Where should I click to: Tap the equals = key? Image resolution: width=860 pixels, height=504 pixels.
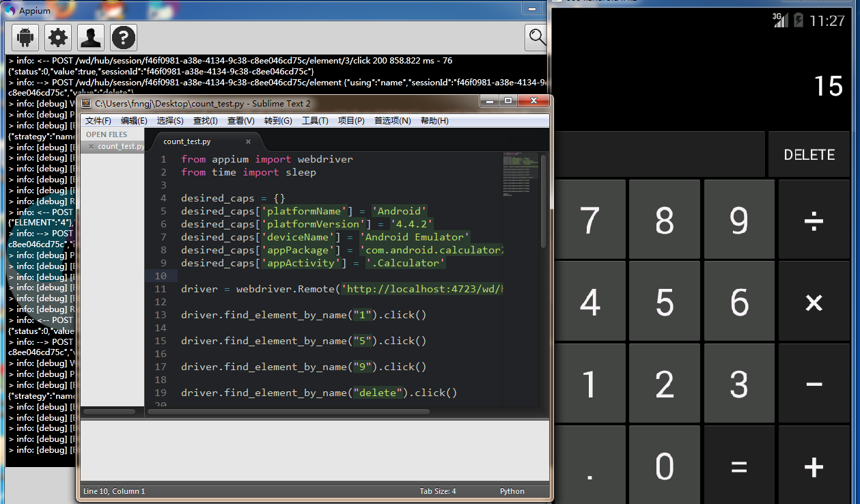point(739,465)
